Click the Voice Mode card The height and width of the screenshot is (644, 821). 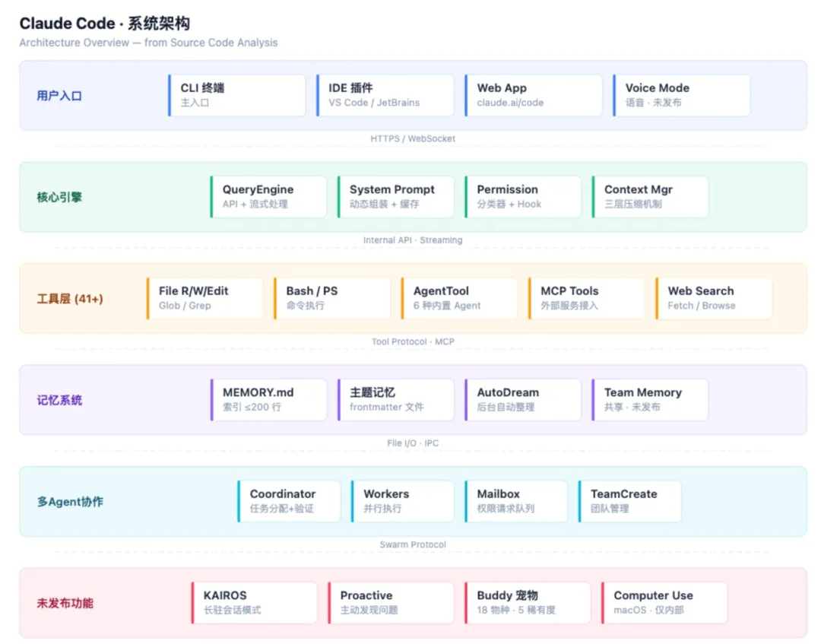coord(682,95)
